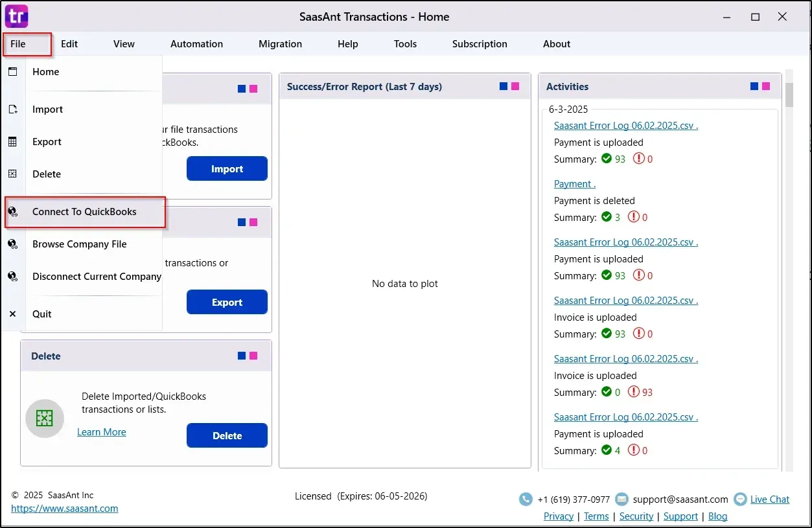Screen dimensions: 812x528
Task: Click the Browse Company File globe icon
Action: tap(12, 244)
